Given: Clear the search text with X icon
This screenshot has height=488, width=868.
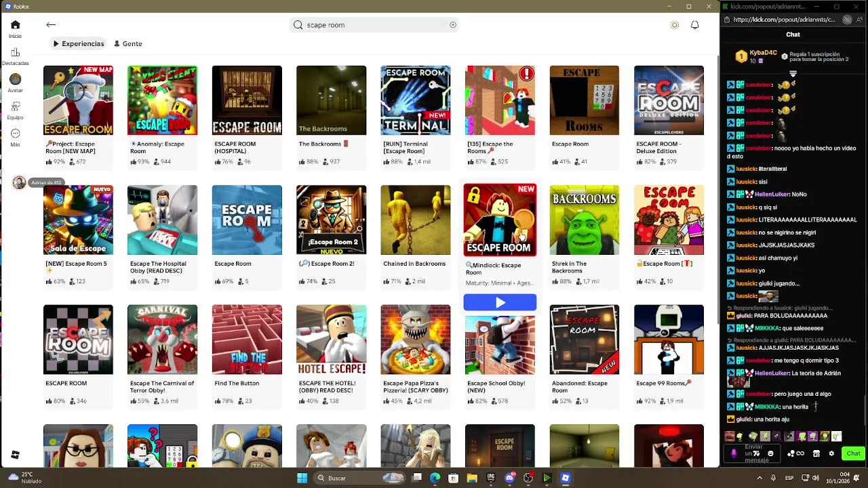Looking at the screenshot, I should [x=453, y=25].
